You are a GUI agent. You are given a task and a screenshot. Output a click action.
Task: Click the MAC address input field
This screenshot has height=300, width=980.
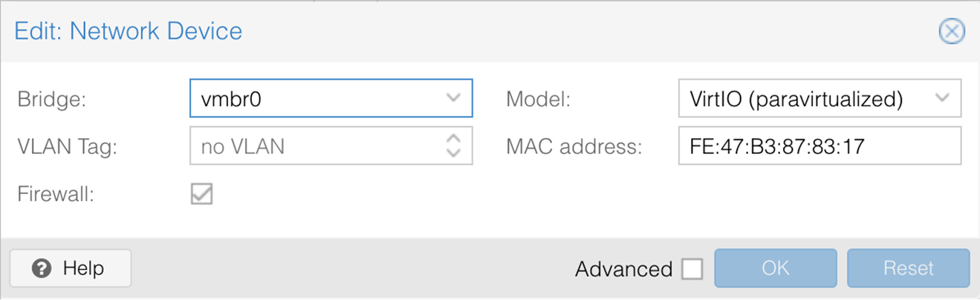click(820, 146)
